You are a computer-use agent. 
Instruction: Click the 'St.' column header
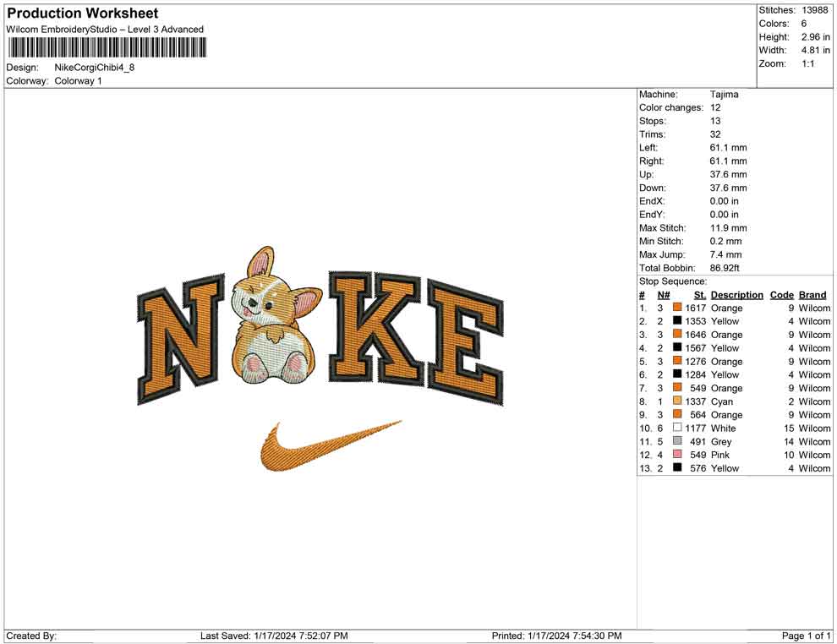coord(700,294)
